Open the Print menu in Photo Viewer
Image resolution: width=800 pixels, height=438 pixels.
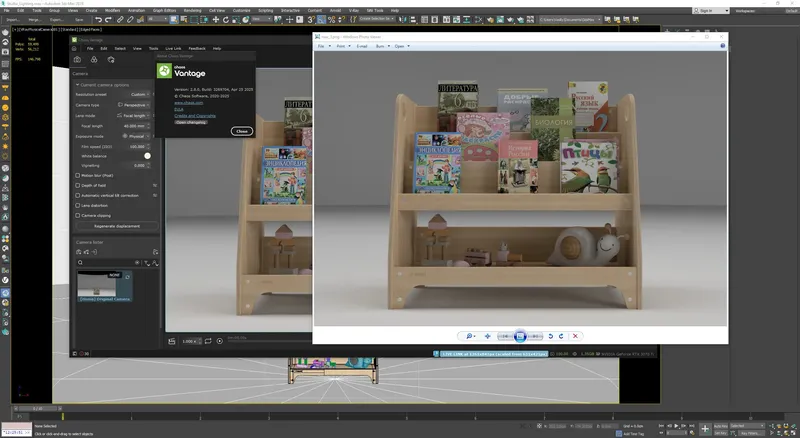pyautogui.click(x=341, y=46)
